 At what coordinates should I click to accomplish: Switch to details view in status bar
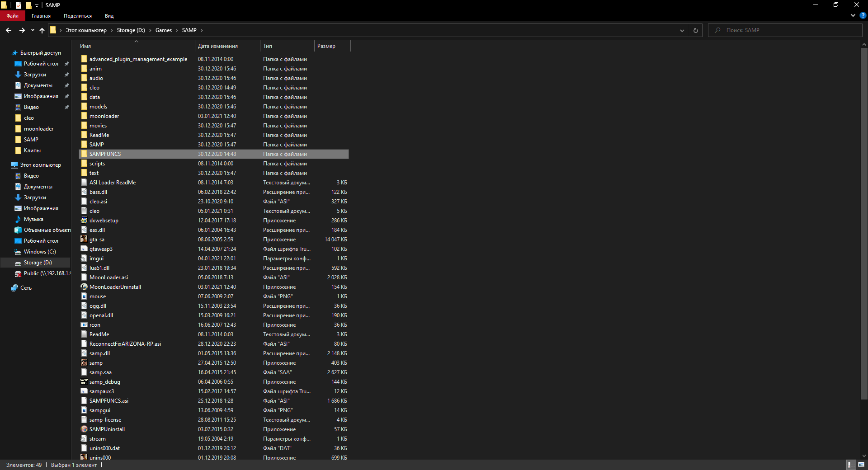[850, 465]
